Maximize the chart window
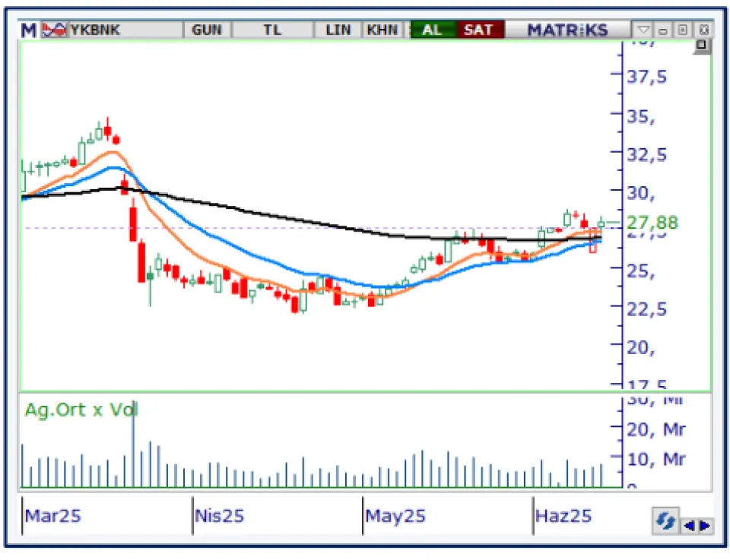The width and height of the screenshot is (730, 560). pyautogui.click(x=683, y=30)
